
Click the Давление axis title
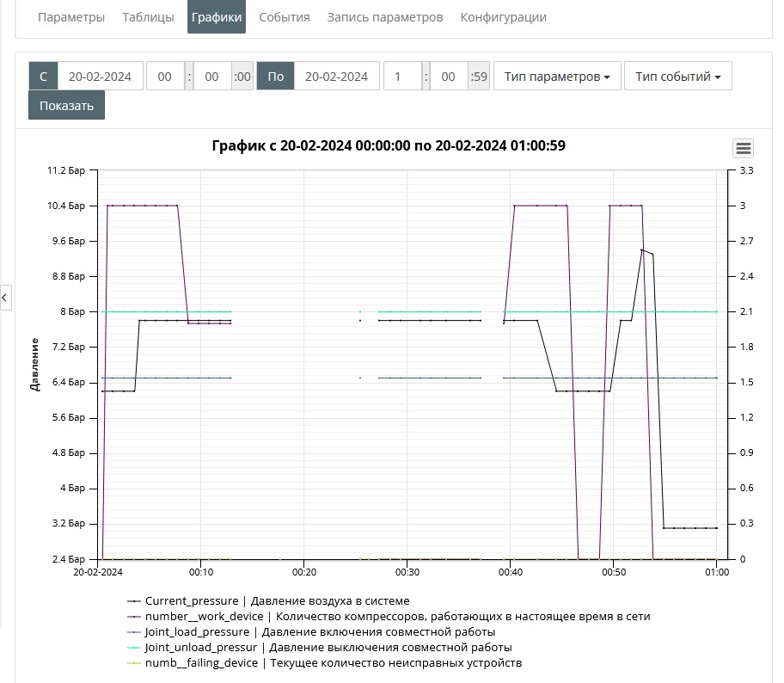point(34,364)
